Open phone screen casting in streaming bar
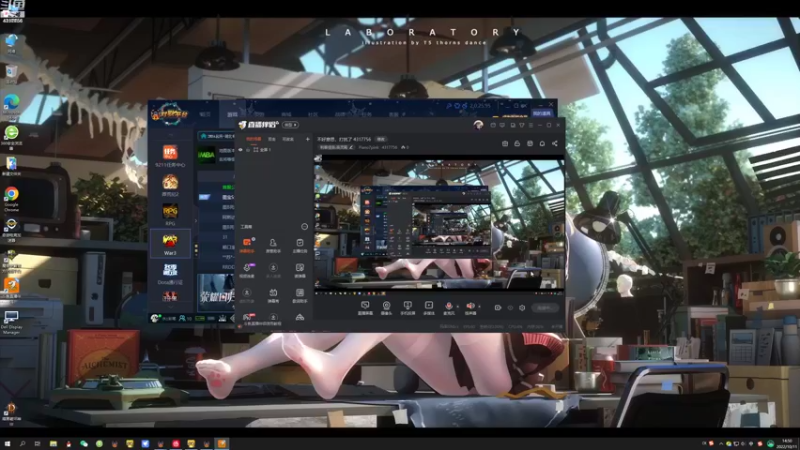The image size is (800, 450). click(407, 308)
